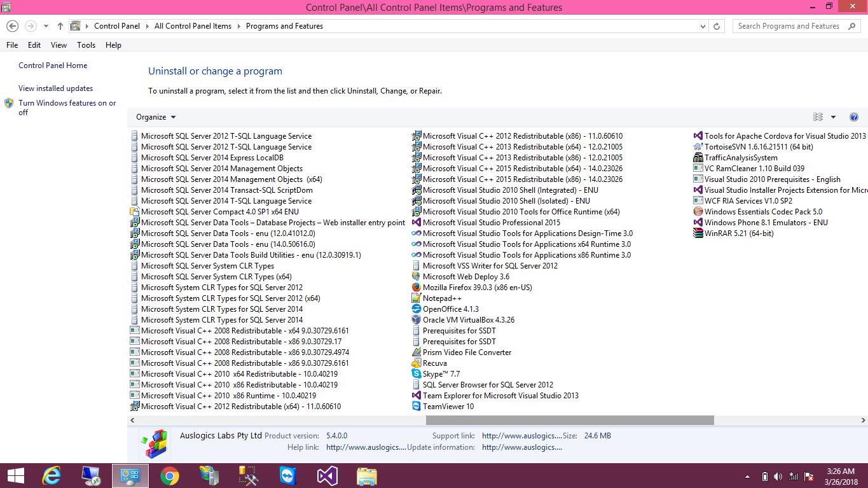Select TrafficAnalysisSystem entry

741,158
